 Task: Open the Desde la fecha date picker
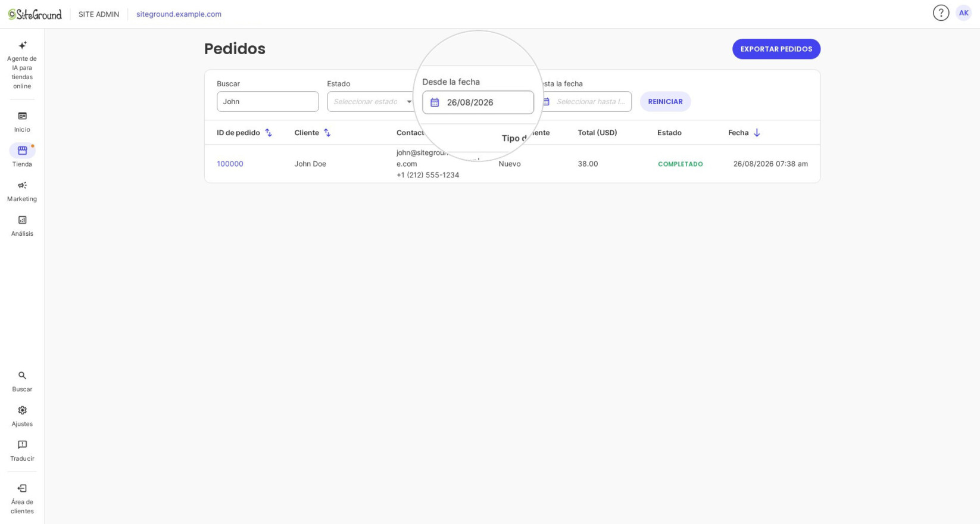478,102
